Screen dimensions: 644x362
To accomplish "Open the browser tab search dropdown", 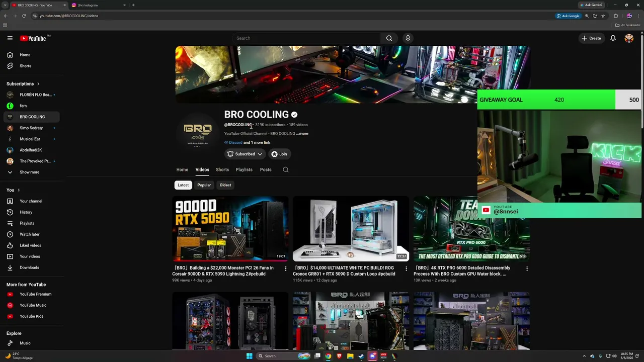I will [x=6, y=5].
